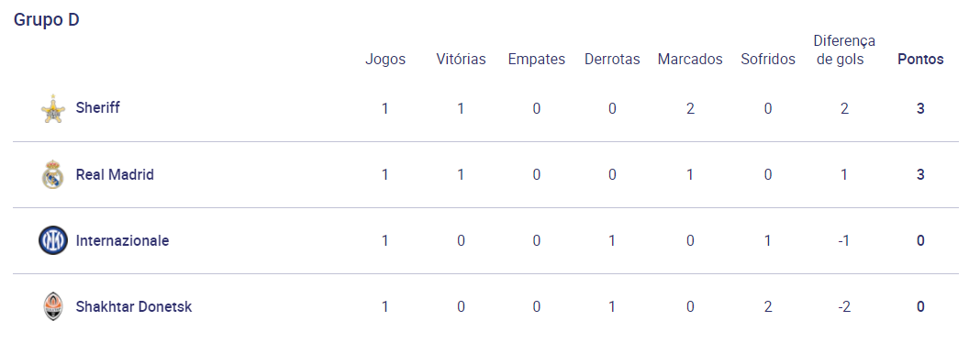Click the Empates column header

tap(536, 60)
